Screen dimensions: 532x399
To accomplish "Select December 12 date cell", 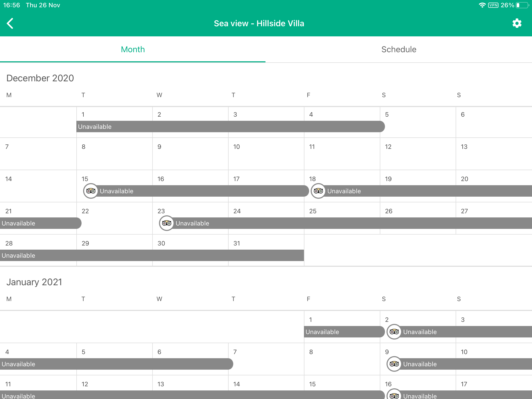I will coord(418,154).
